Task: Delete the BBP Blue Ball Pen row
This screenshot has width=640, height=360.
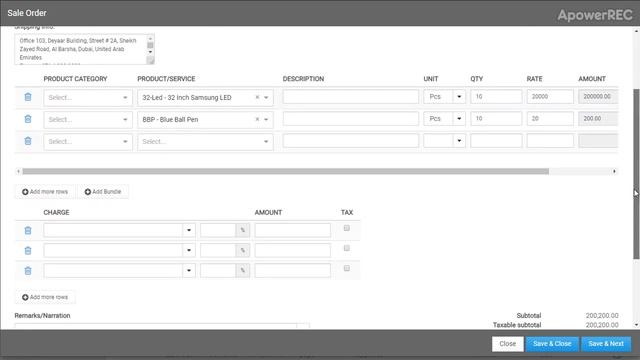Action: tap(28, 119)
